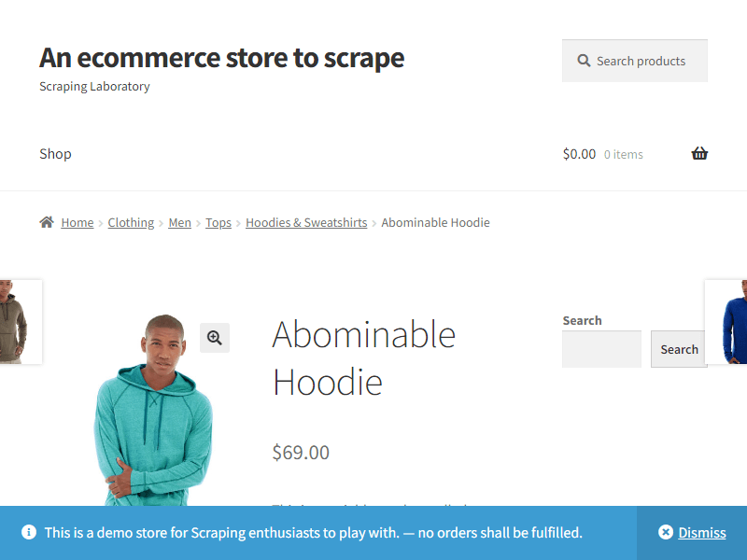747x560 pixels.
Task: Open the Men breadcrumb category
Action: [x=179, y=222]
